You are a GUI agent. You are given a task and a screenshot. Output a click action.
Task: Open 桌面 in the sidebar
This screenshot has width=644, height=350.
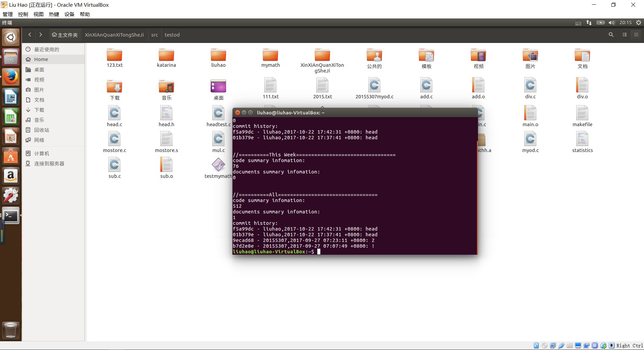(53, 69)
